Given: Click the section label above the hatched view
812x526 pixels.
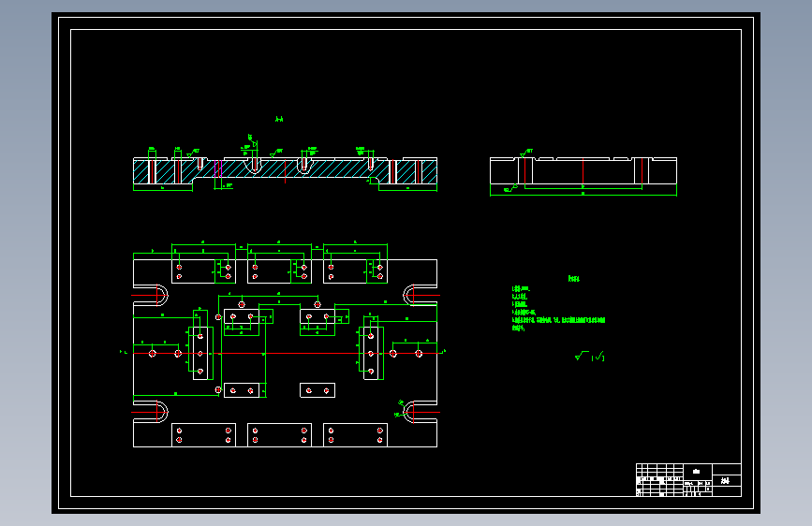Looking at the screenshot, I should [x=279, y=120].
